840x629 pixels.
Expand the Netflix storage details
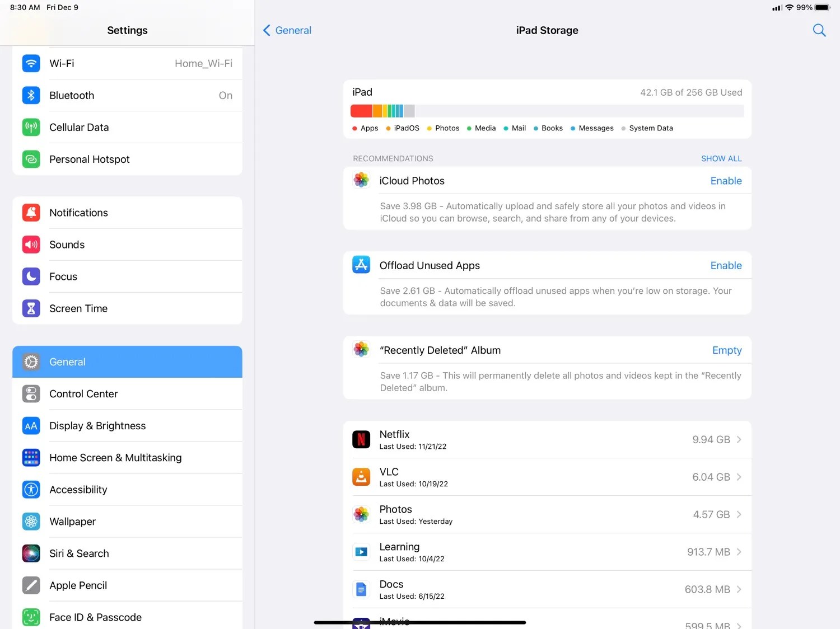(x=739, y=439)
